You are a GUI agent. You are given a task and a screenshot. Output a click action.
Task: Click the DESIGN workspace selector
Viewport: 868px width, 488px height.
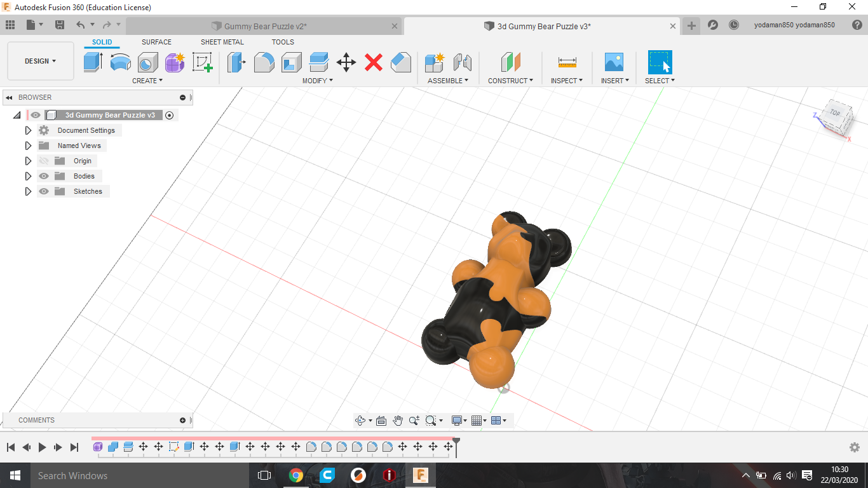[40, 61]
